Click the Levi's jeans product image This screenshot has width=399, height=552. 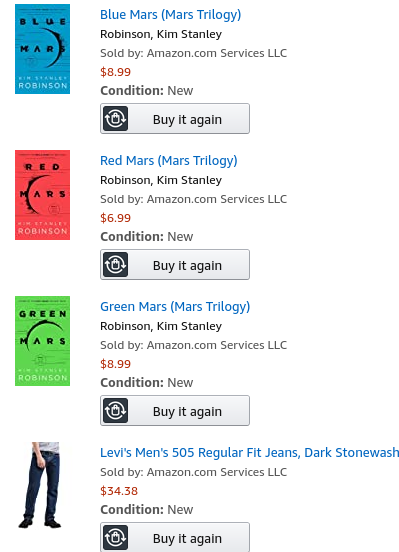[x=42, y=485]
